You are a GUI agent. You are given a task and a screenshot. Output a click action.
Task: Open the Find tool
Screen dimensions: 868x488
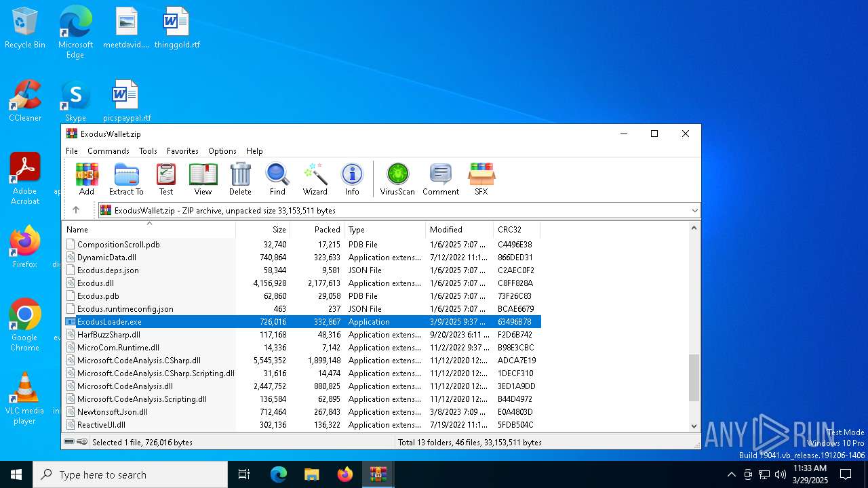(x=277, y=179)
